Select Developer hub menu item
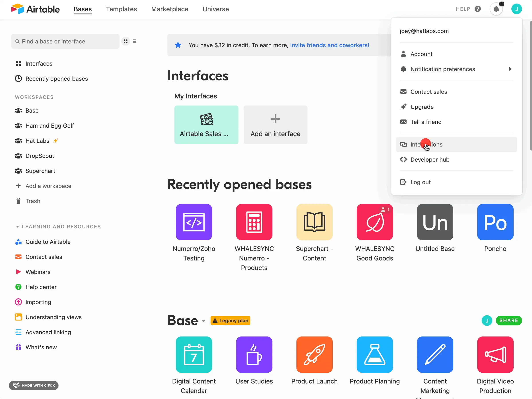This screenshot has width=532, height=399. pyautogui.click(x=456, y=159)
